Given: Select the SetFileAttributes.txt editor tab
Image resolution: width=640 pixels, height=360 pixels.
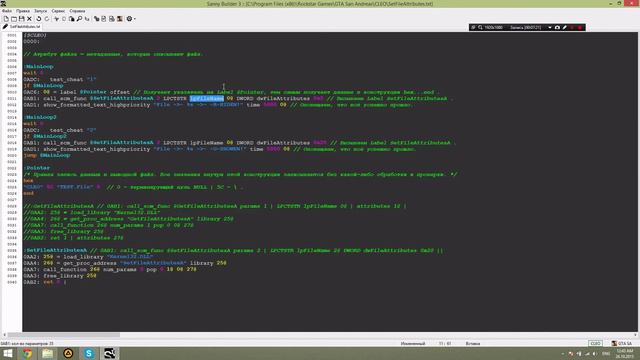Looking at the screenshot, I should [22, 27].
